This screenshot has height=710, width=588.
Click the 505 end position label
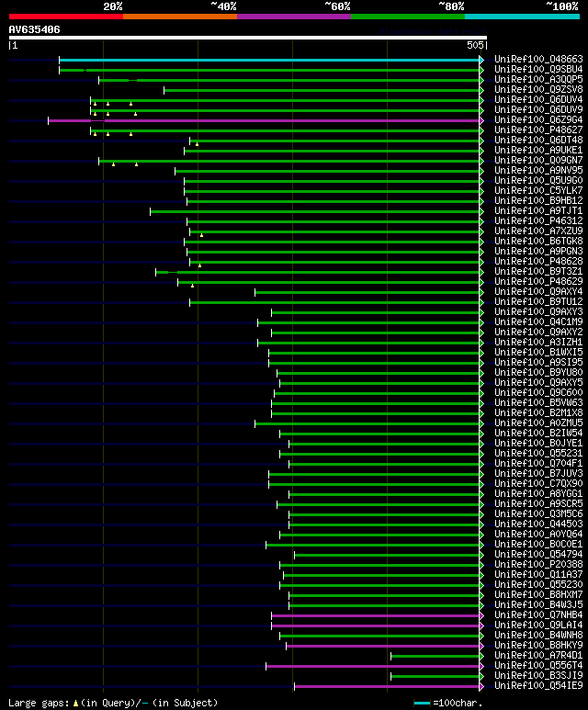475,45
